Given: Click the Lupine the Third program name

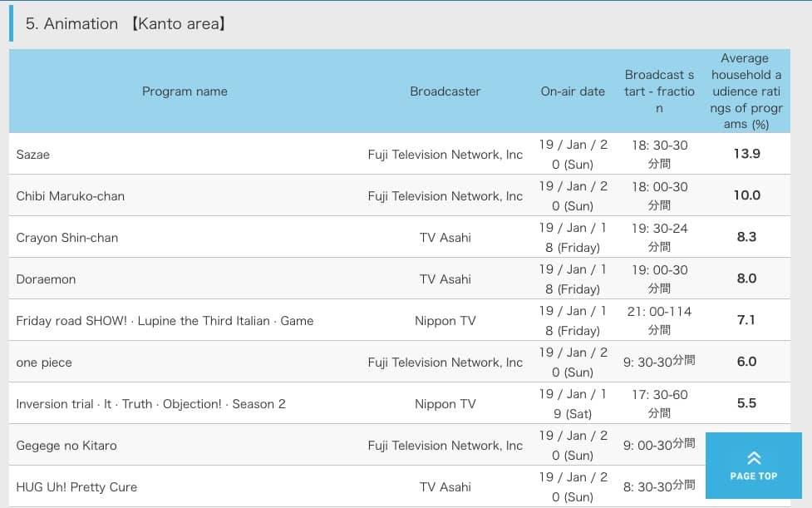Looking at the screenshot, I should [165, 321].
